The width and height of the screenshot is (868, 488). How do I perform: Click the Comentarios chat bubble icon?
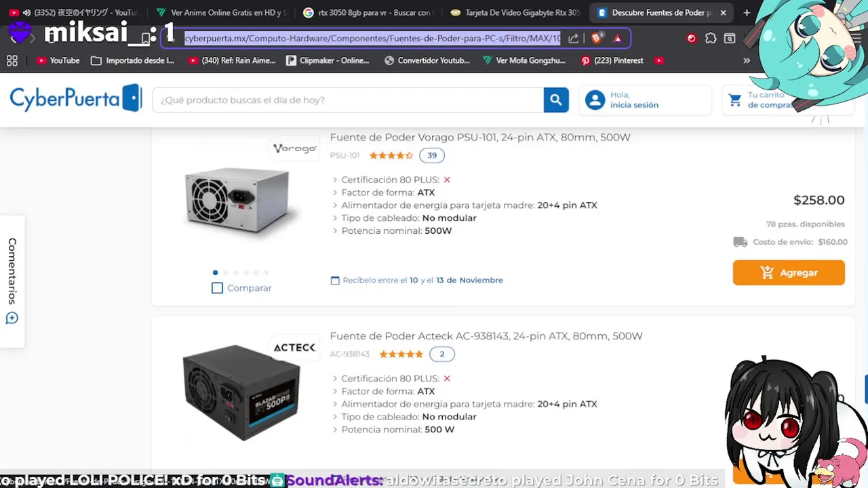(12, 318)
